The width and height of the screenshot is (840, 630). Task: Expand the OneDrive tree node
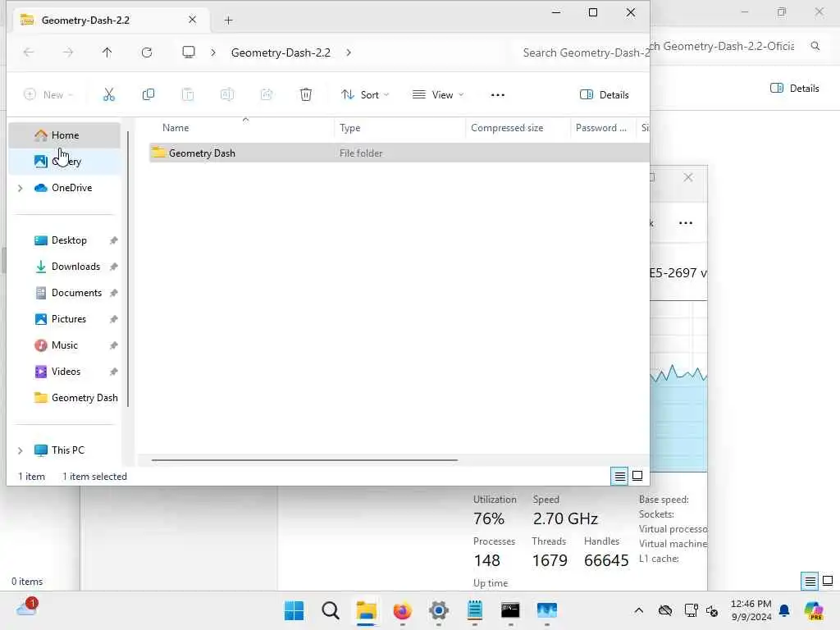(21, 188)
